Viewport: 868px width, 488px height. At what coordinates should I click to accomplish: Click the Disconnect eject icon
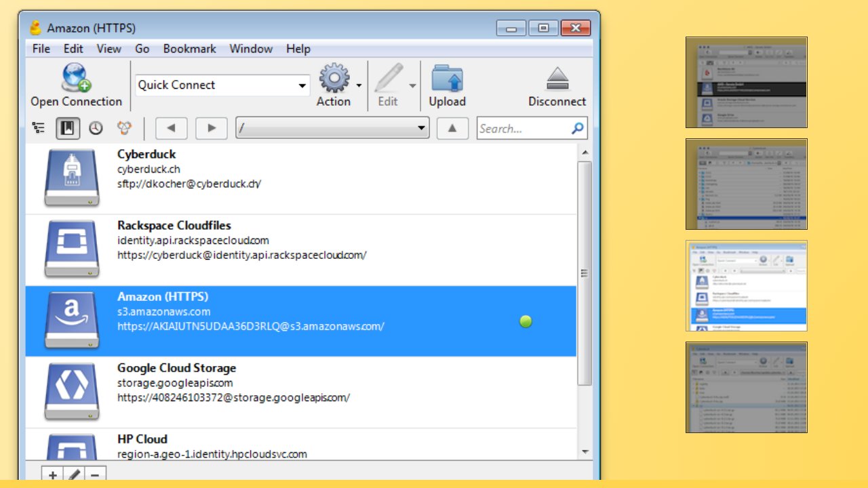pos(557,79)
